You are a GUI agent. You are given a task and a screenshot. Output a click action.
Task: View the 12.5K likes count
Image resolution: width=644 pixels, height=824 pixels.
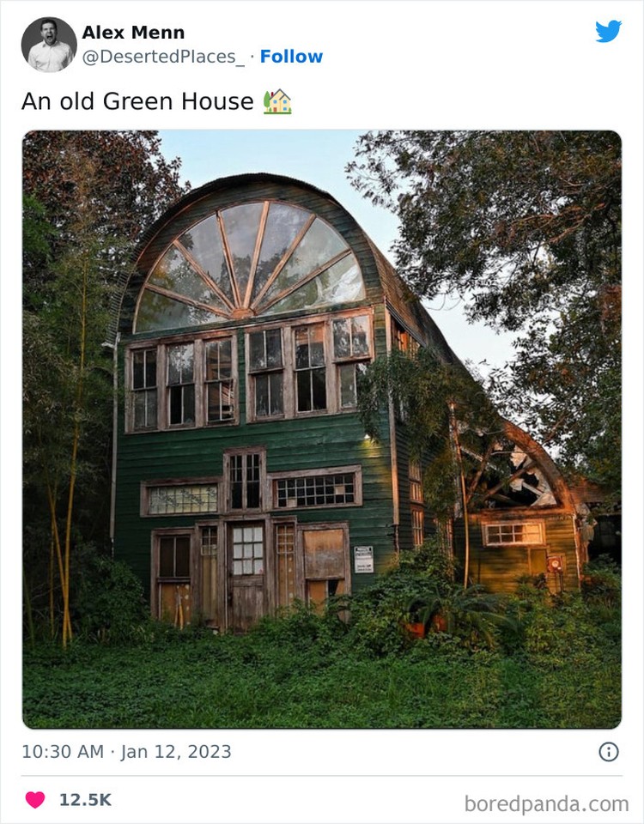click(x=85, y=800)
